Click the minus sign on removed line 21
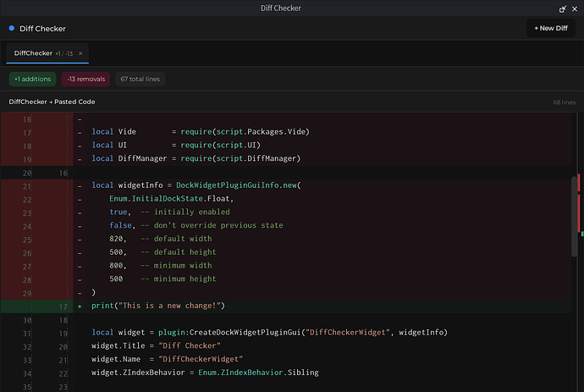Screen dimensions: 584x392 [x=80, y=185]
